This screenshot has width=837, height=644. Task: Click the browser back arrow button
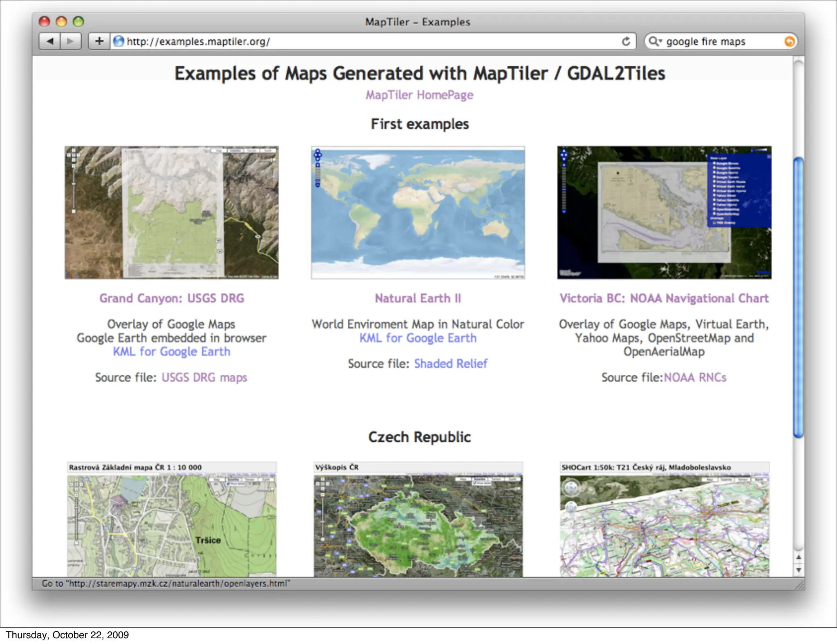tap(50, 41)
